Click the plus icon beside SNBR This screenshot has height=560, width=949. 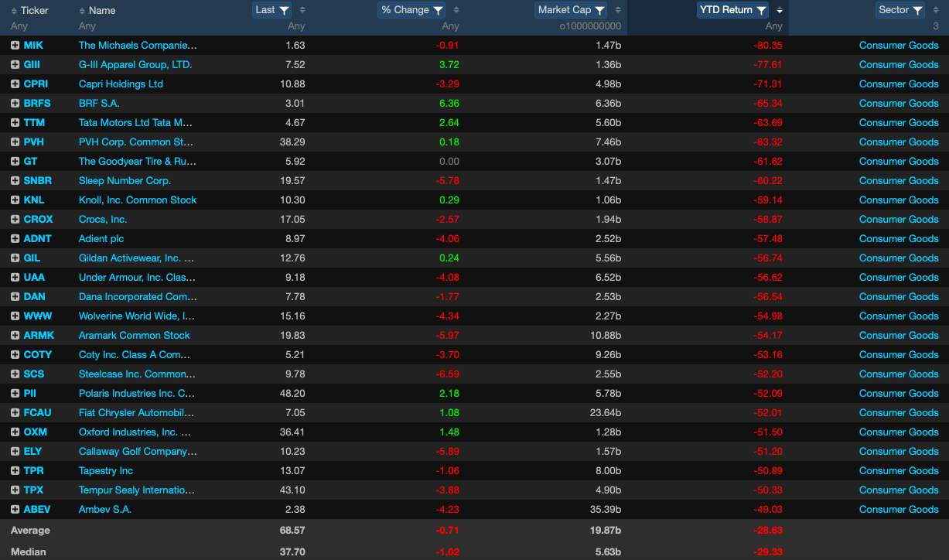(15, 181)
